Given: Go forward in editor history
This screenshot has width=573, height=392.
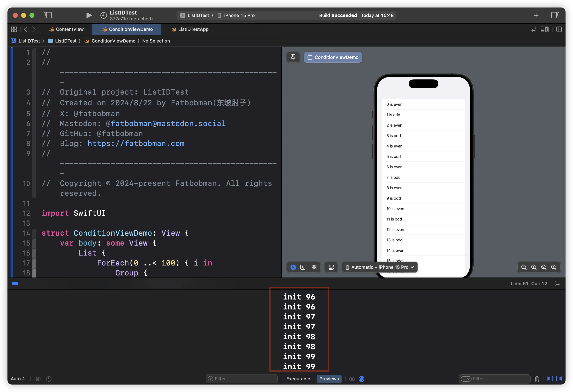Looking at the screenshot, I should click(34, 29).
